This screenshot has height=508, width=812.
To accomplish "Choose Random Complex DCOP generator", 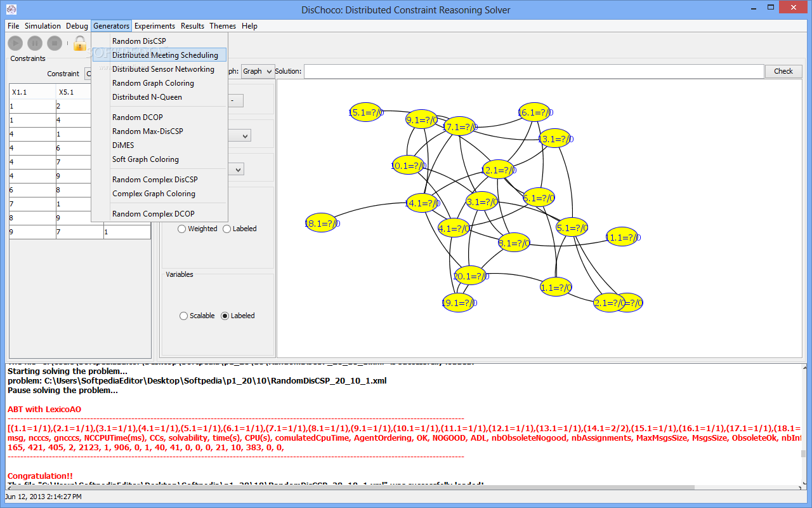I will click(x=159, y=214).
